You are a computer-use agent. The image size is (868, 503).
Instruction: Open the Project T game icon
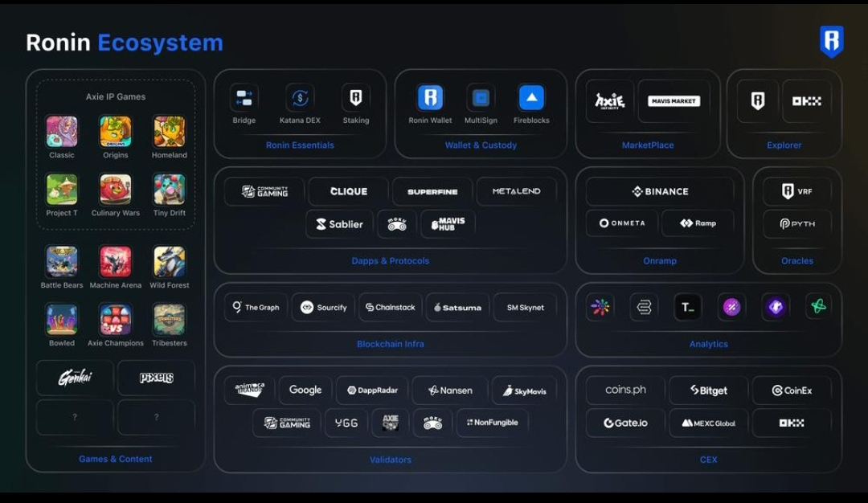[x=61, y=190]
